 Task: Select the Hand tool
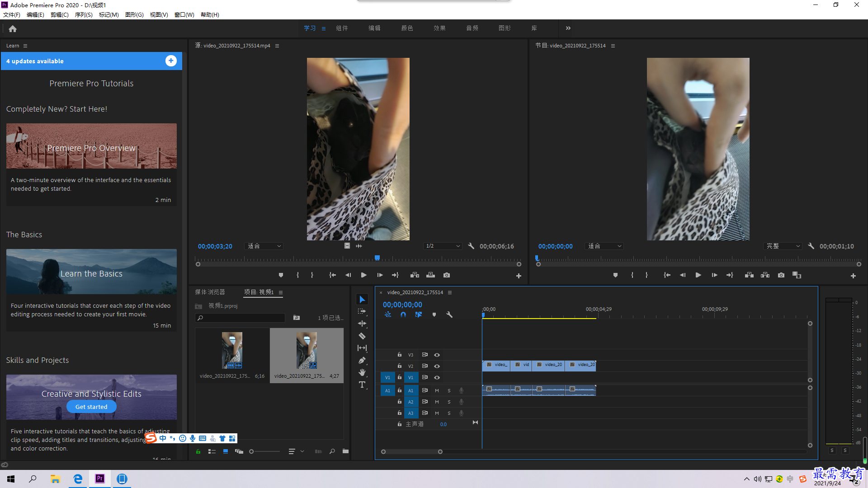click(362, 372)
